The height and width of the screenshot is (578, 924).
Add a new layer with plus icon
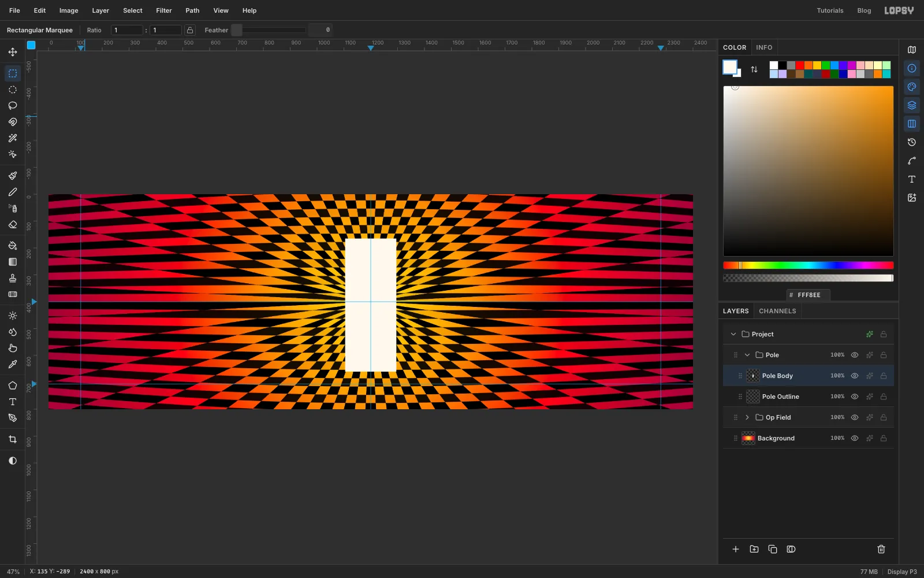pos(736,549)
